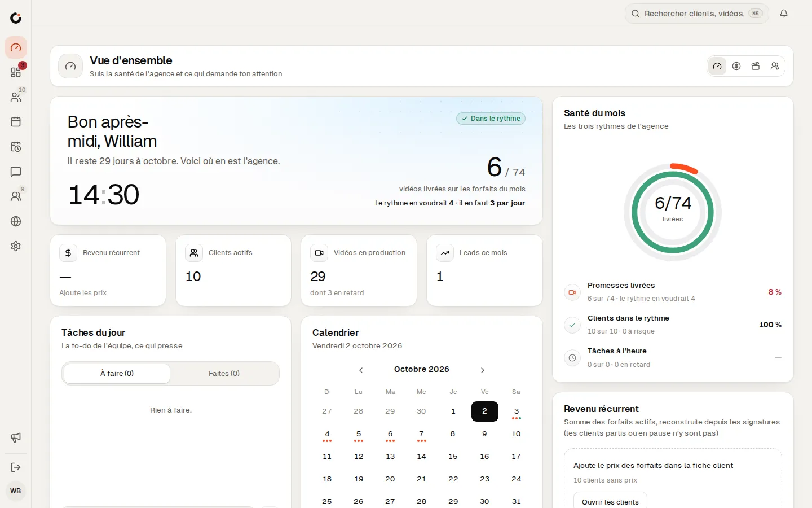Click "Ouvrir les clients" button

click(611, 502)
